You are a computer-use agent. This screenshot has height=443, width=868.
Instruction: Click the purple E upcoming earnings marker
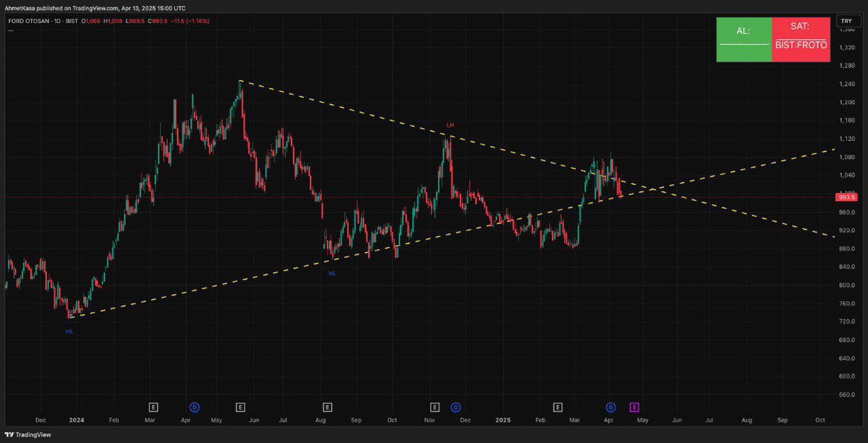(634, 408)
